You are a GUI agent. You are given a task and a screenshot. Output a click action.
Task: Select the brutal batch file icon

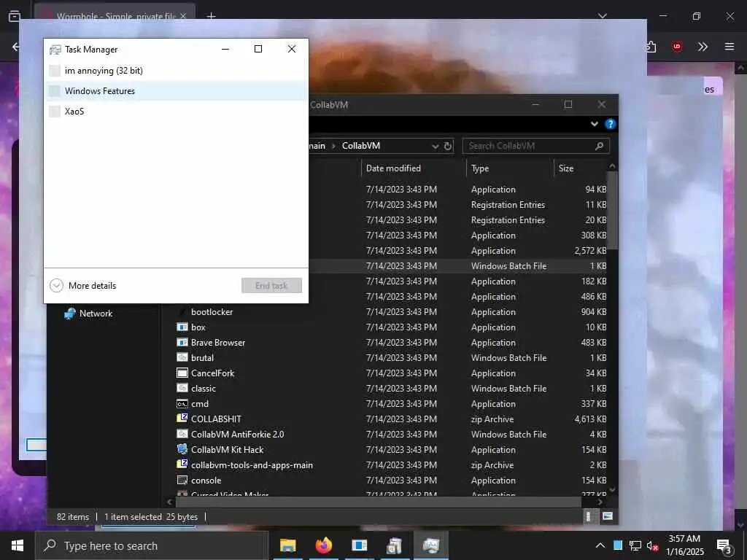[x=182, y=357]
